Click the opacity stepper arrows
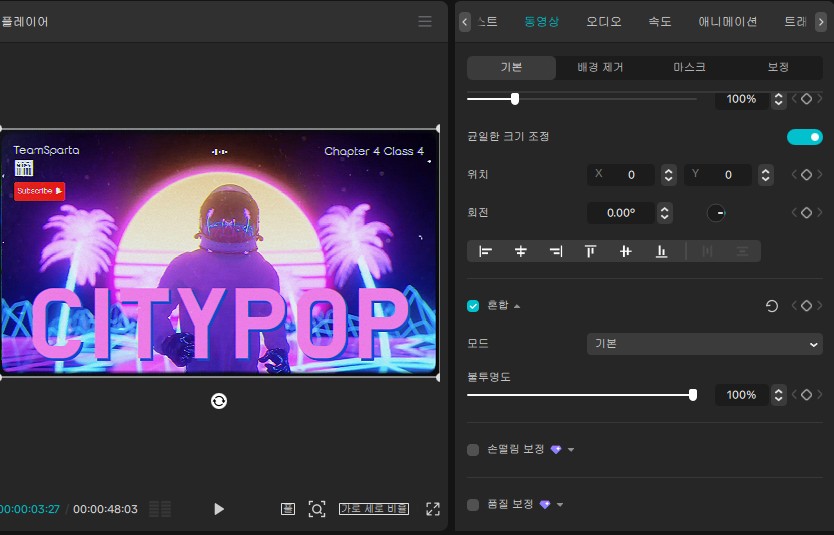Viewport: 834px width, 535px height. pyautogui.click(x=779, y=395)
